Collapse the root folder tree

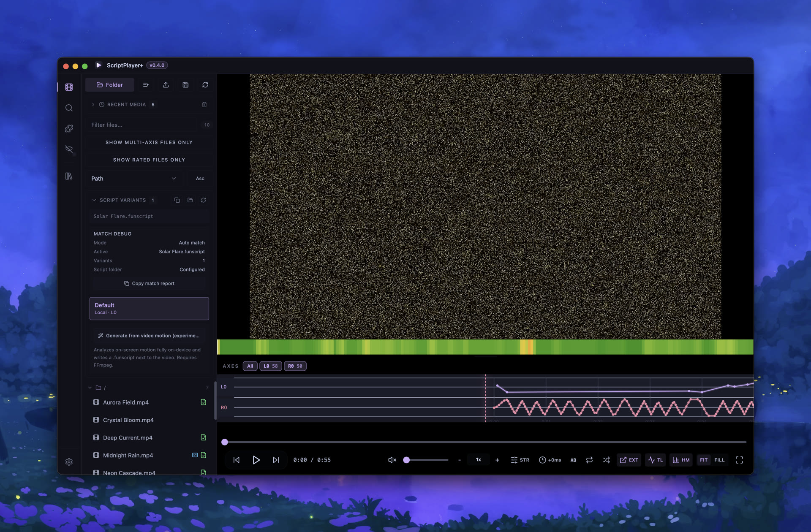(x=90, y=388)
